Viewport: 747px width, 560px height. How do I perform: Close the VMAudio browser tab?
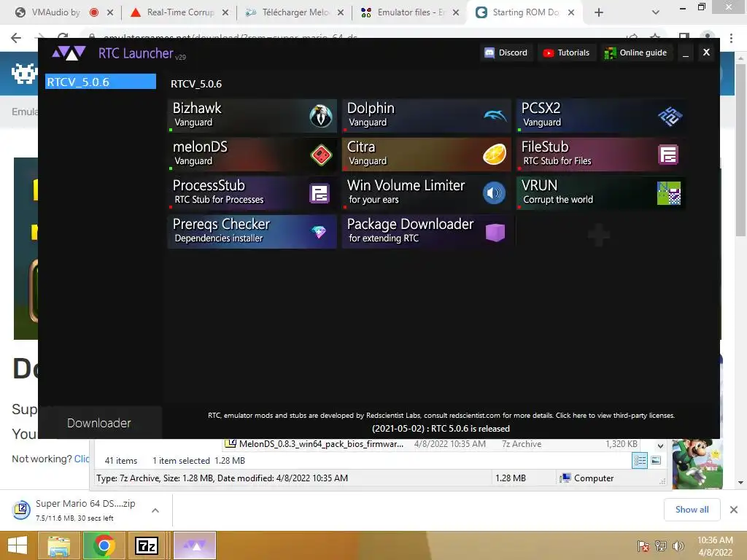[x=110, y=12]
